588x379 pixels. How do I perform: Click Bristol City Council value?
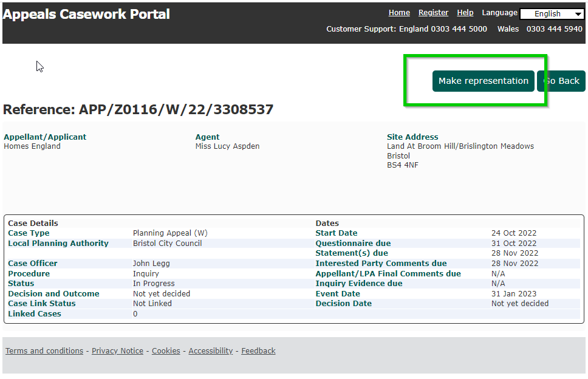167,244
